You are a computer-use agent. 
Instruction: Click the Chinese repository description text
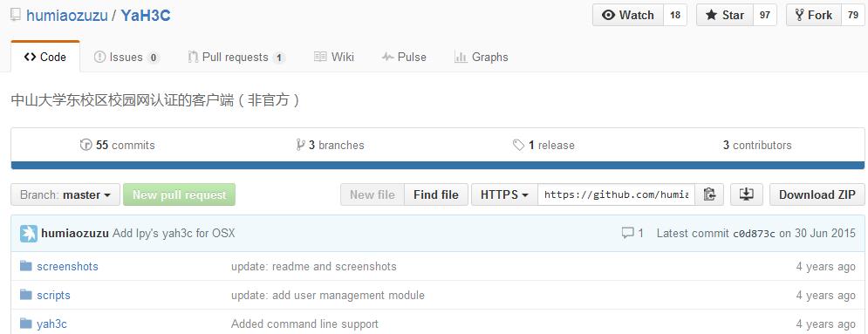[x=155, y=100]
